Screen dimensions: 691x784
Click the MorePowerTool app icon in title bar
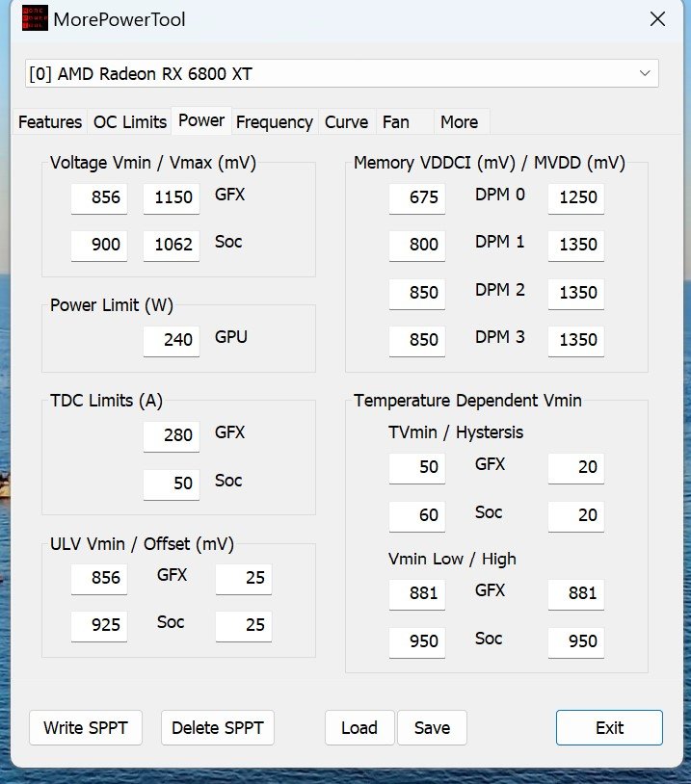coord(35,18)
